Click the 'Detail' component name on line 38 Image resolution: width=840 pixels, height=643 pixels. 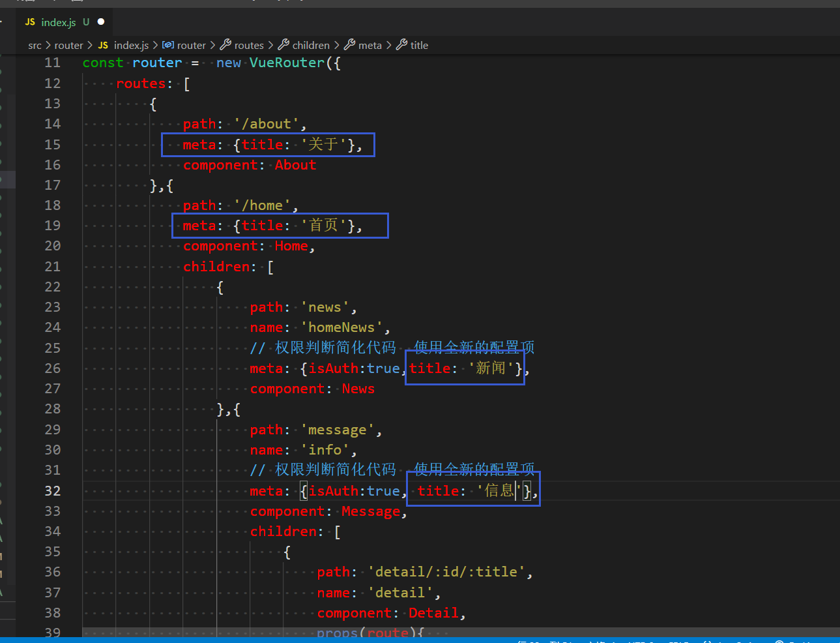point(433,613)
